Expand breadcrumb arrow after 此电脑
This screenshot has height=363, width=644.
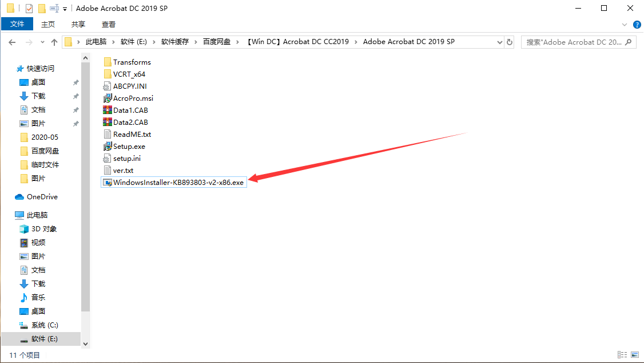point(113,42)
